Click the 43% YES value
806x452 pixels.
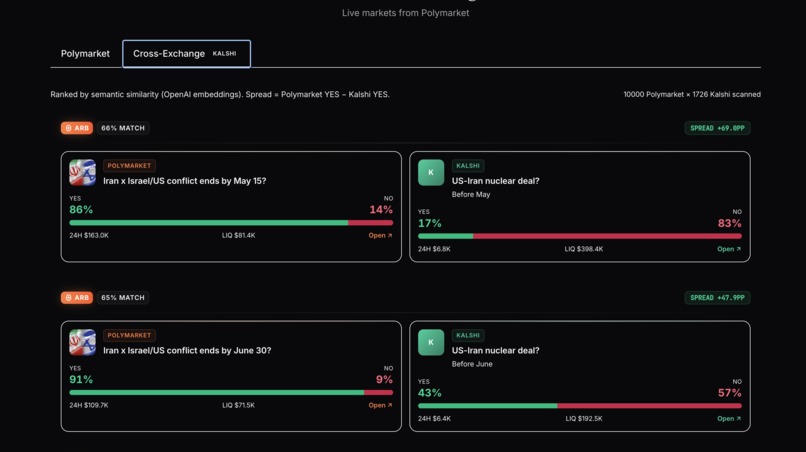430,393
